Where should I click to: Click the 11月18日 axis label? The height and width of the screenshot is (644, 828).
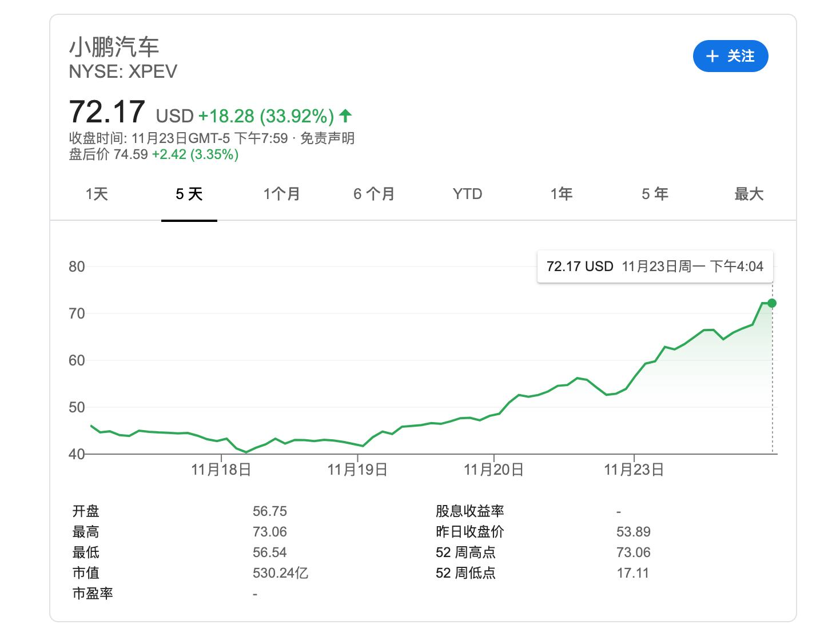221,470
